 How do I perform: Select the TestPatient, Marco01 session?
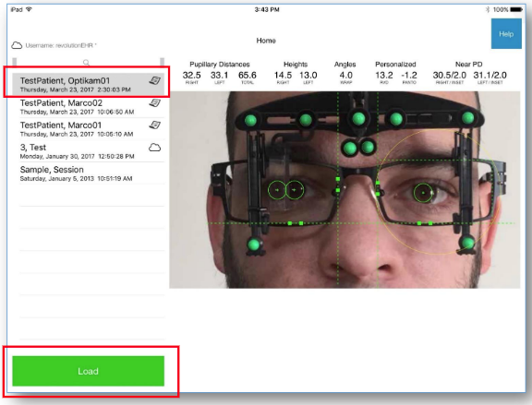(89, 129)
